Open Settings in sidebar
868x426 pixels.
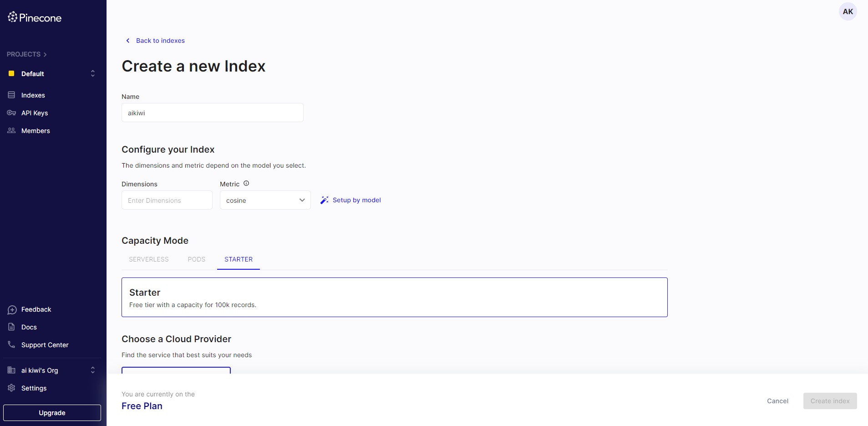click(34, 388)
